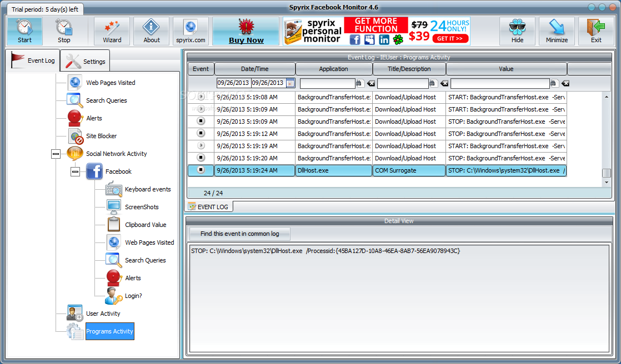Click the Application filter text field
This screenshot has width=621, height=364.
tap(328, 83)
